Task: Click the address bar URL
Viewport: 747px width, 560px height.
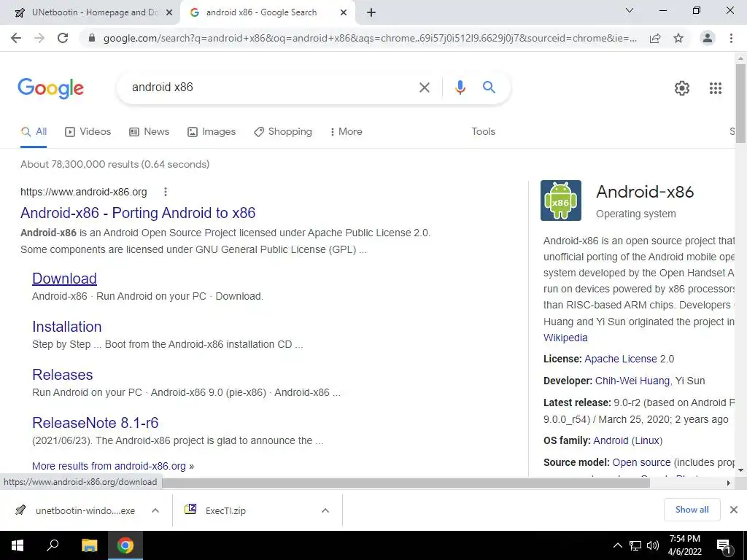Action: pos(370,38)
